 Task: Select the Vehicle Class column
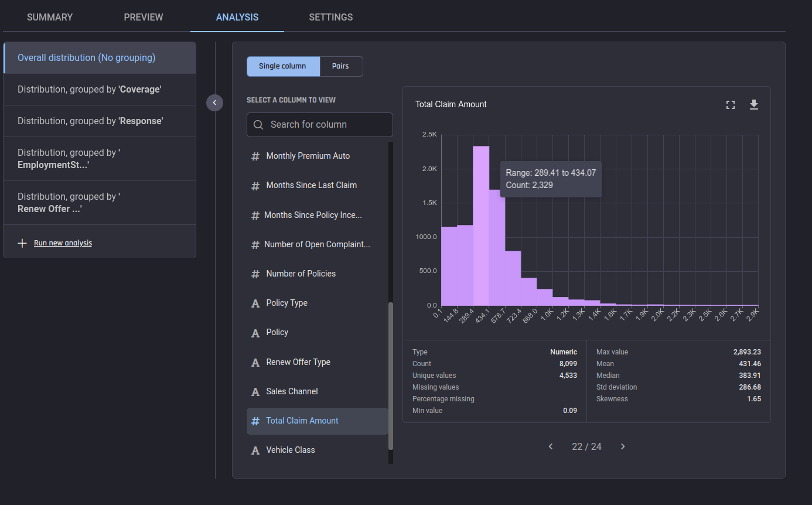click(317, 450)
